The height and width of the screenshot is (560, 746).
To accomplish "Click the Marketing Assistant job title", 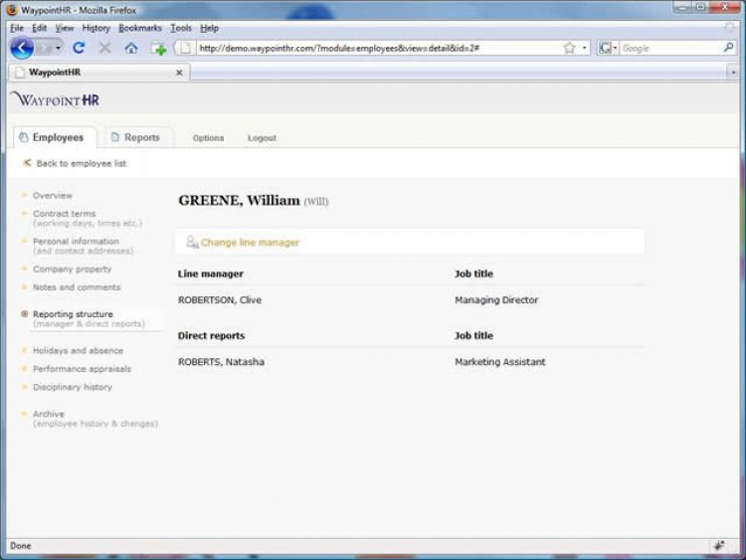I will click(x=500, y=362).
